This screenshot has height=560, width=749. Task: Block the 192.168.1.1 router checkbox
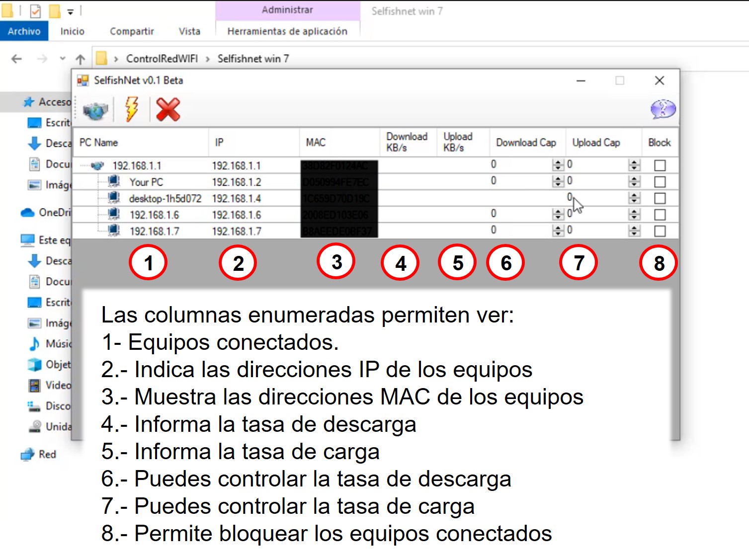pyautogui.click(x=660, y=165)
